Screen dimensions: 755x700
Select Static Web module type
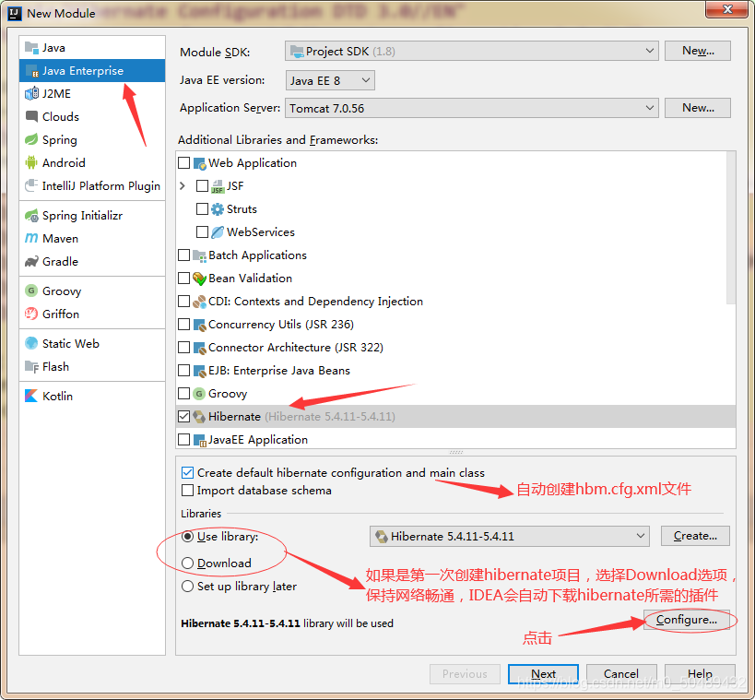coord(92,343)
